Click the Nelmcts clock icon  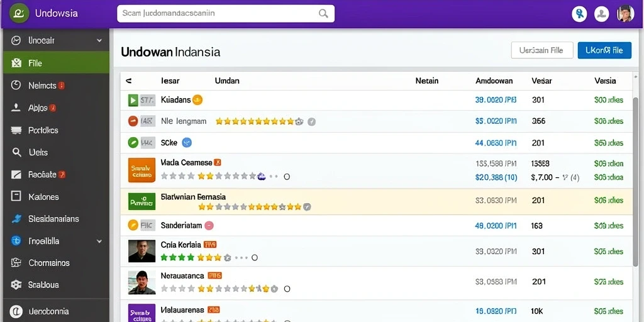pos(16,86)
